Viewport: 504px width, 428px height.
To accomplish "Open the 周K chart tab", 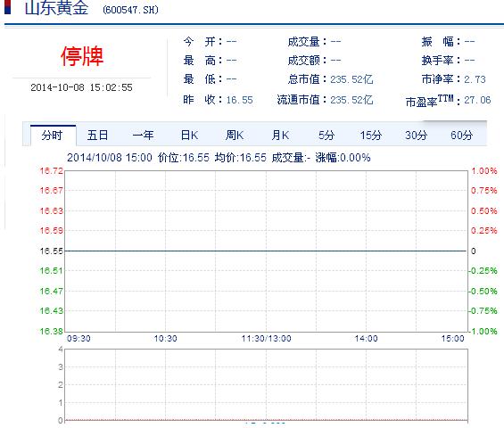I will point(235,136).
